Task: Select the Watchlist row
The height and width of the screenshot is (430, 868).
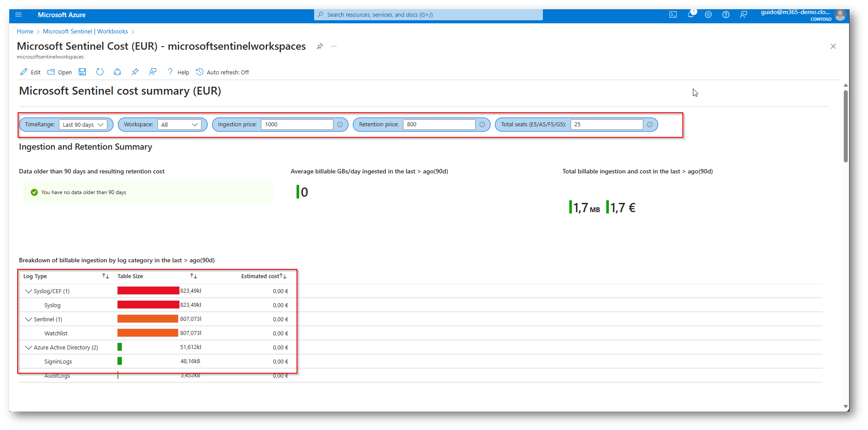Action: [421, 333]
